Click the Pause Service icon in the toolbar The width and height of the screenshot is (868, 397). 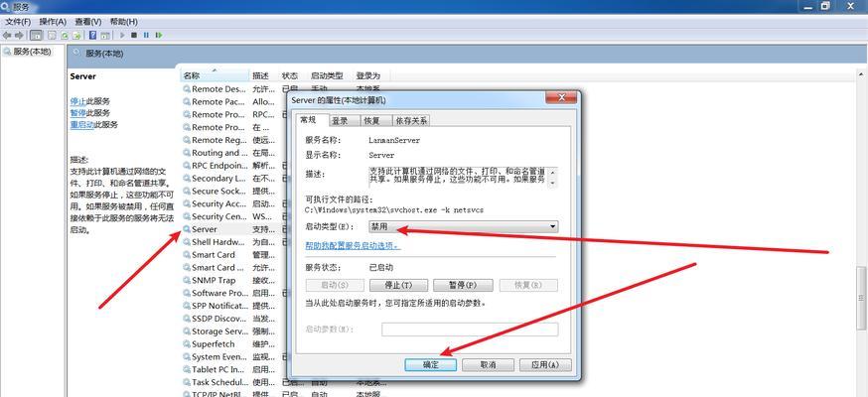tap(146, 35)
